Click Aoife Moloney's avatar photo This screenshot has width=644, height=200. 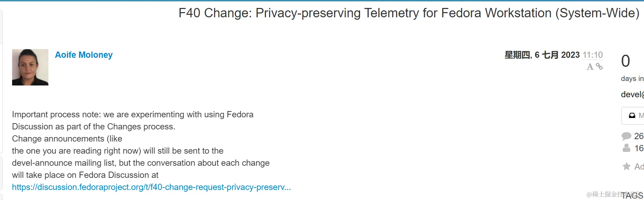pos(30,67)
